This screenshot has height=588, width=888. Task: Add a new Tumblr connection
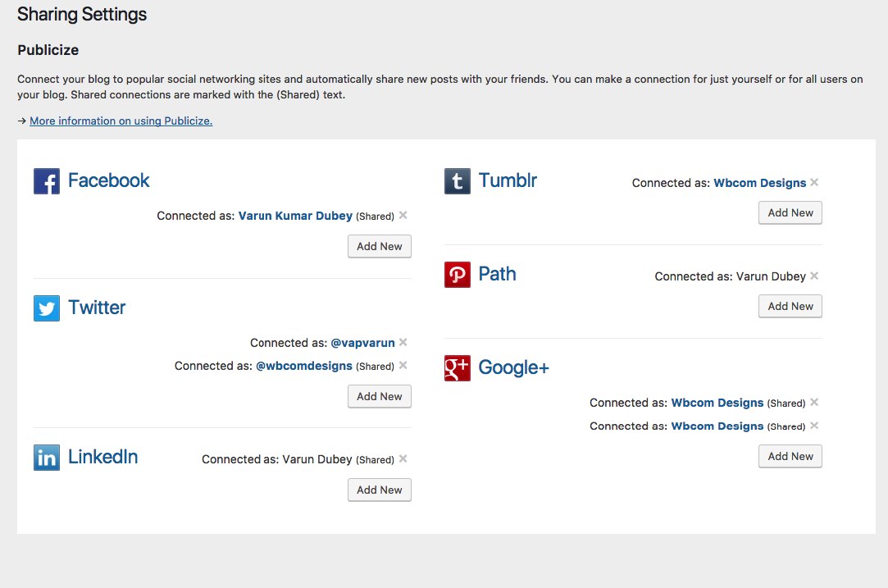pos(790,213)
